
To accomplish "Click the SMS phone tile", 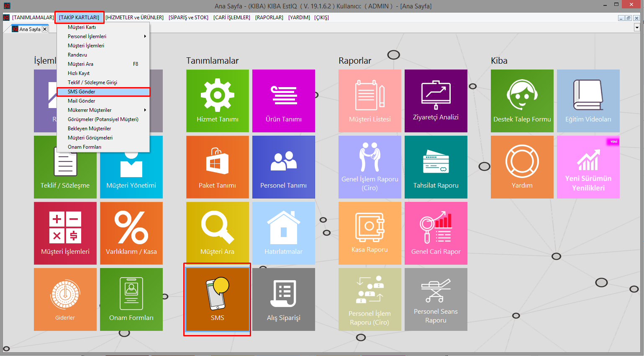I will (217, 299).
